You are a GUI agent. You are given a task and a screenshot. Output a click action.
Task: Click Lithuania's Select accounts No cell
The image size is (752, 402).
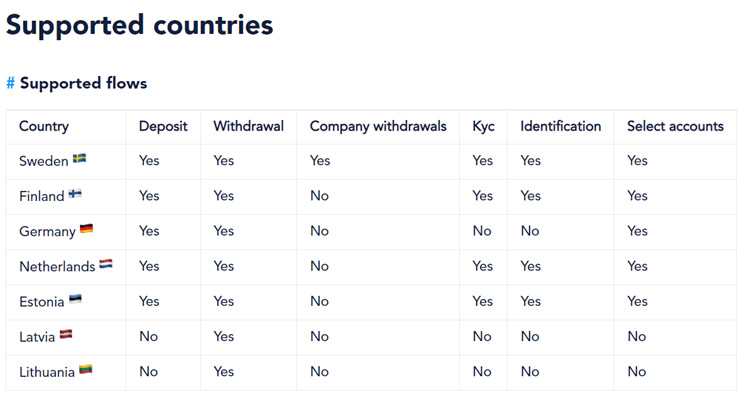pos(637,372)
